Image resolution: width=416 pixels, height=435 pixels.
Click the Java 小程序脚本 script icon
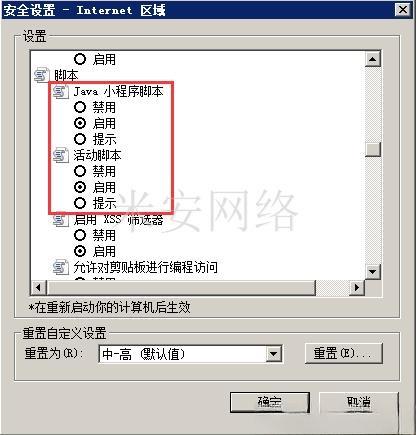point(61,91)
